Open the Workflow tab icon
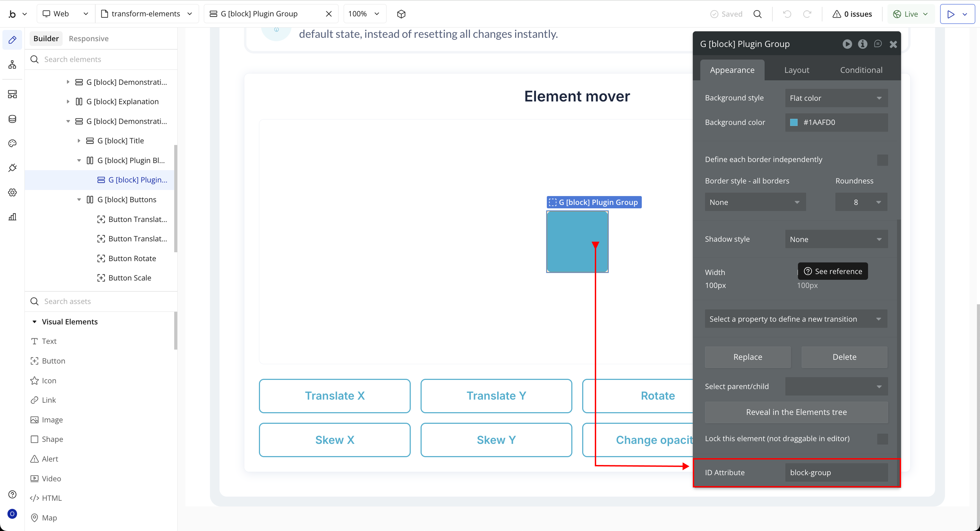Viewport: 980px width, 531px height. click(12, 65)
